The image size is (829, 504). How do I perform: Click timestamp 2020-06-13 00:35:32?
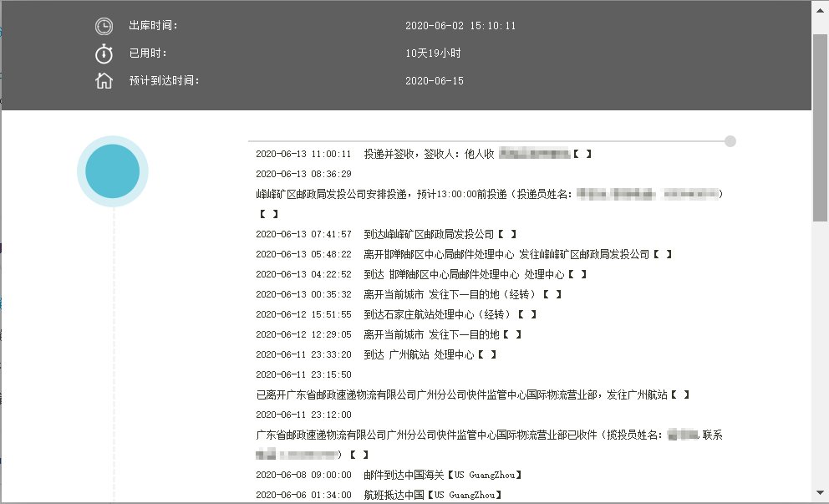[303, 294]
